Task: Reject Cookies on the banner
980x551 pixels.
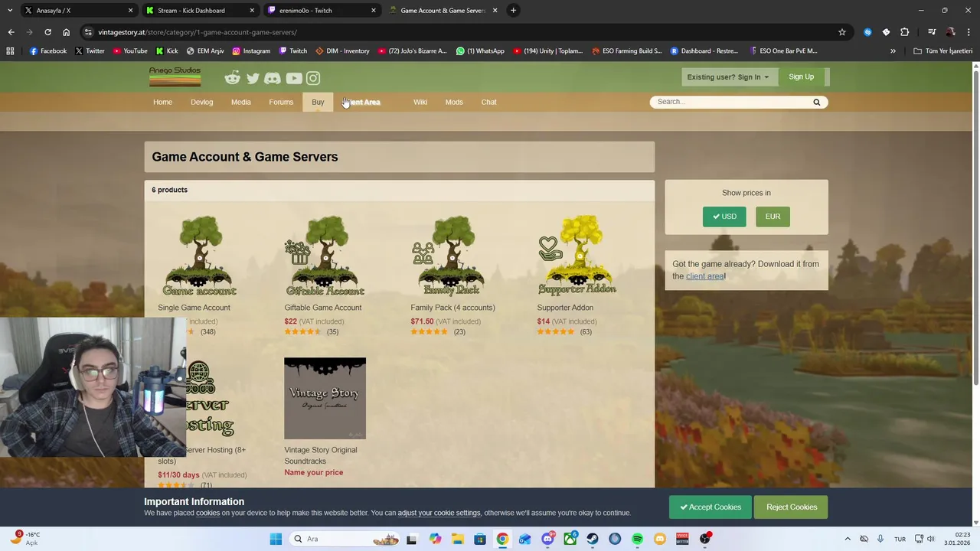Action: (792, 507)
